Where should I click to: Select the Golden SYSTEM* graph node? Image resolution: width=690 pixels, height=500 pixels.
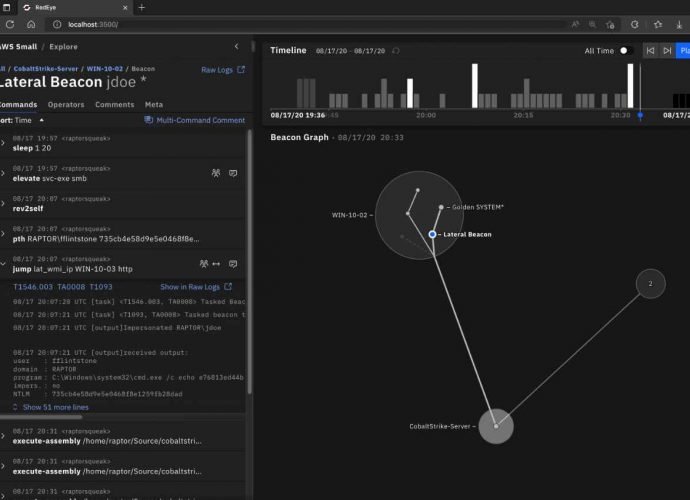pyautogui.click(x=441, y=207)
